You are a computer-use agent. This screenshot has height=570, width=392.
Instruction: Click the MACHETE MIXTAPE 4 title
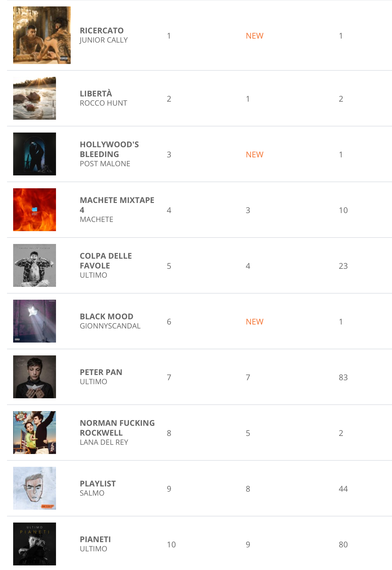(117, 200)
